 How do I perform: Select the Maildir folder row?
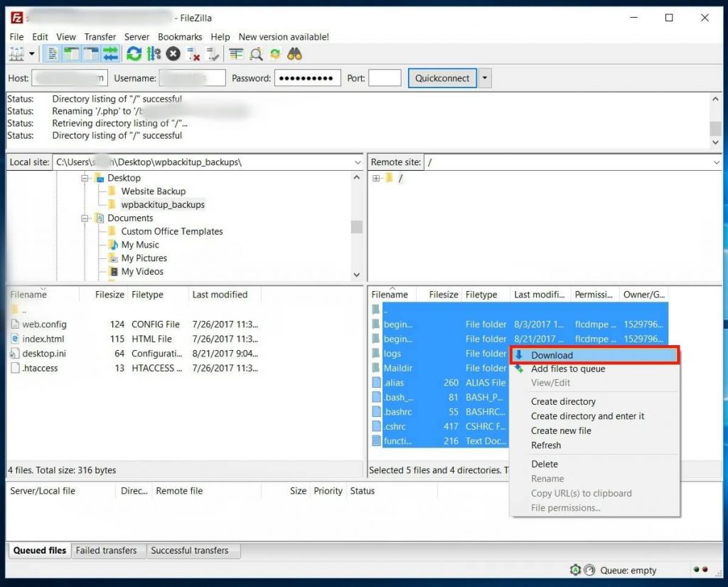click(x=439, y=368)
